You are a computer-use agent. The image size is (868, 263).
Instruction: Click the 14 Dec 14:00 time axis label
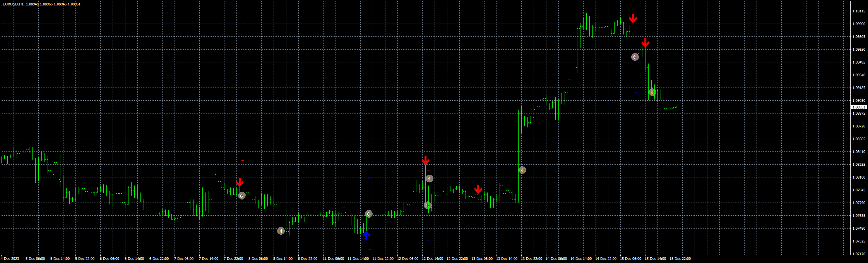(581, 259)
